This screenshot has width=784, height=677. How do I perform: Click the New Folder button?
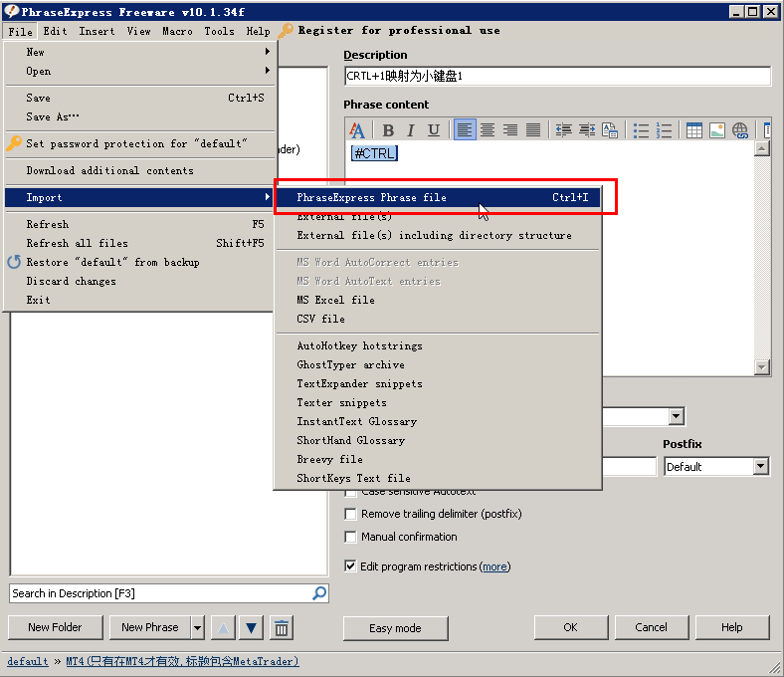coord(56,627)
